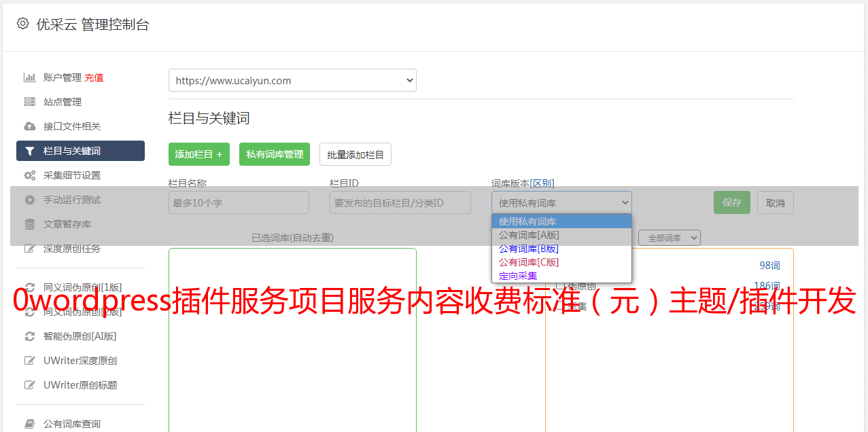Open 智能伪原创[AI版] in the sidebar
The width and height of the screenshot is (868, 432).
tap(80, 336)
